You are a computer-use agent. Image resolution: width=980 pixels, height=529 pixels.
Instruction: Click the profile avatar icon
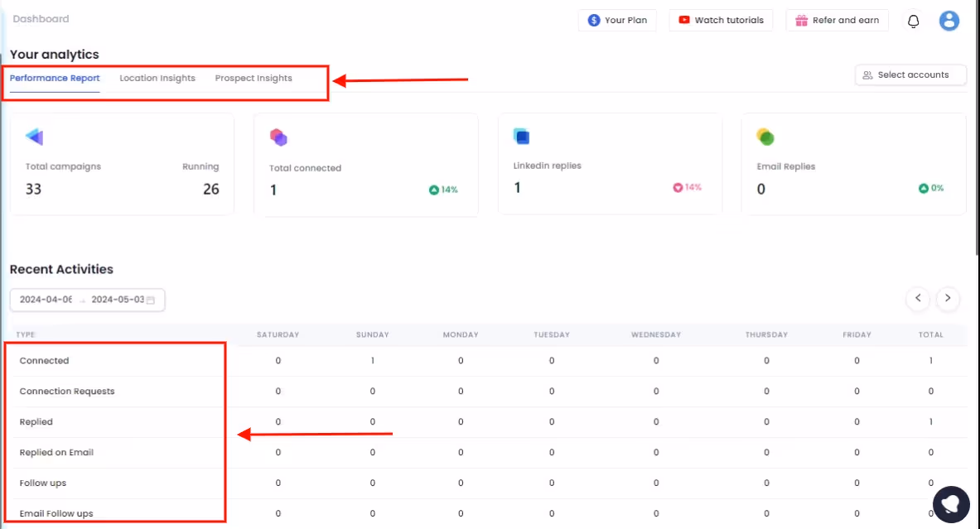click(x=949, y=20)
